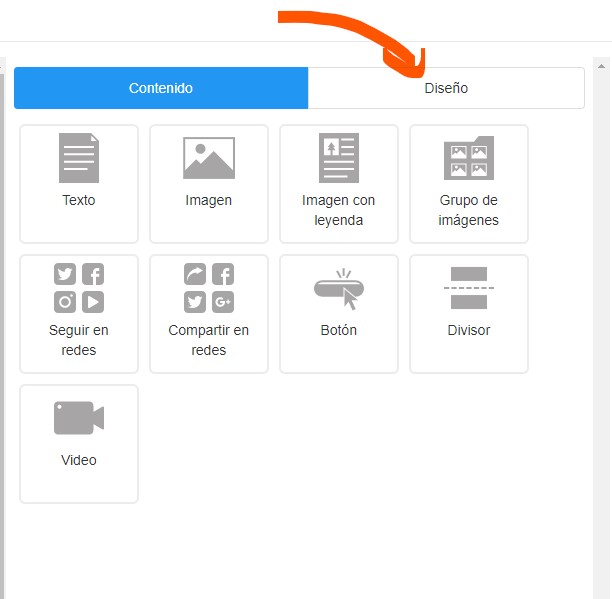The image size is (612, 599).
Task: Click the 'Grupo de imágenes' label
Action: point(468,210)
